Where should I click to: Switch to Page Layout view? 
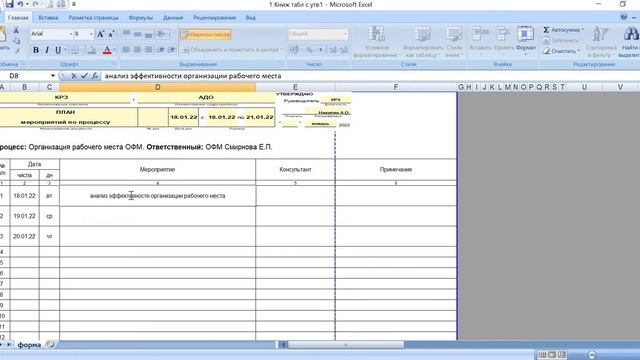coord(552,355)
